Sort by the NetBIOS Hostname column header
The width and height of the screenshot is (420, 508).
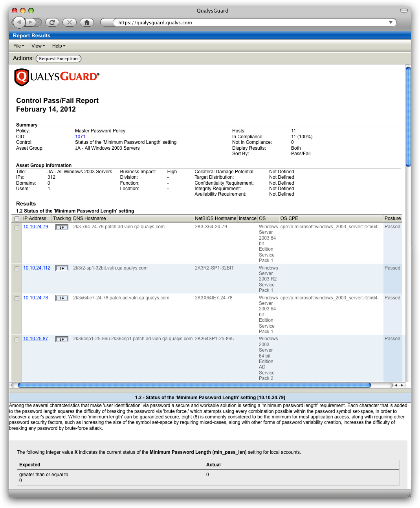tap(216, 218)
